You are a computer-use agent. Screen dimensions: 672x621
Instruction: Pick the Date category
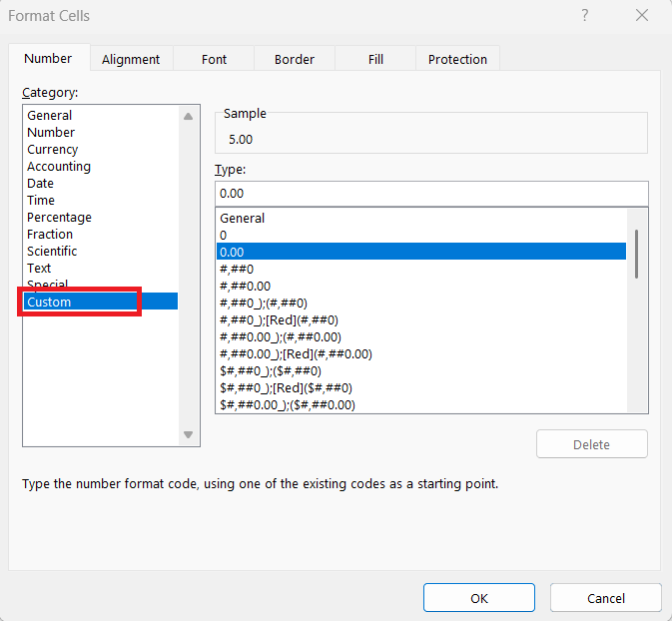coord(101,183)
